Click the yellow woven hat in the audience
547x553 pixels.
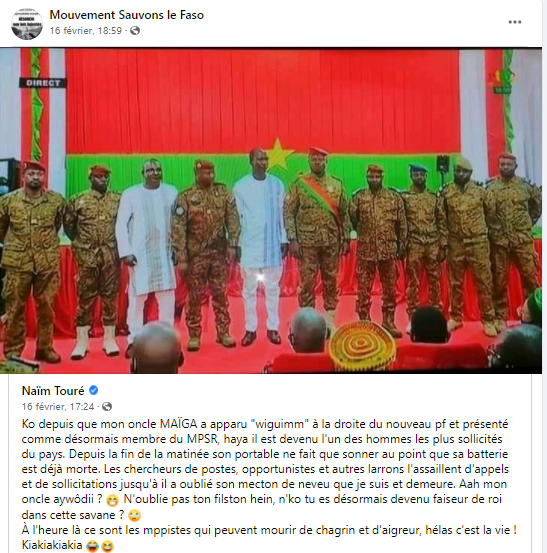(362, 345)
